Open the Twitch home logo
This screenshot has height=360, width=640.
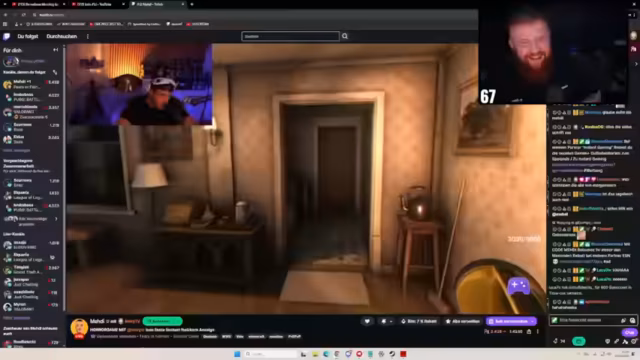[x=7, y=37]
